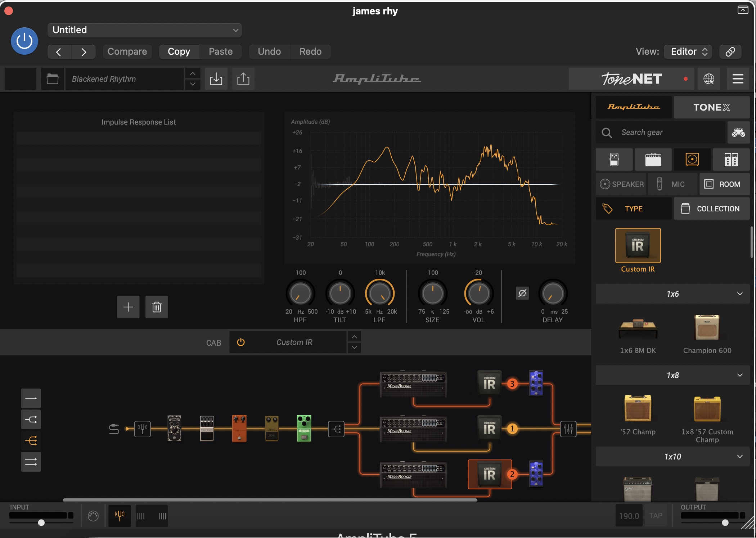Add impulse response with plus button

(x=128, y=307)
